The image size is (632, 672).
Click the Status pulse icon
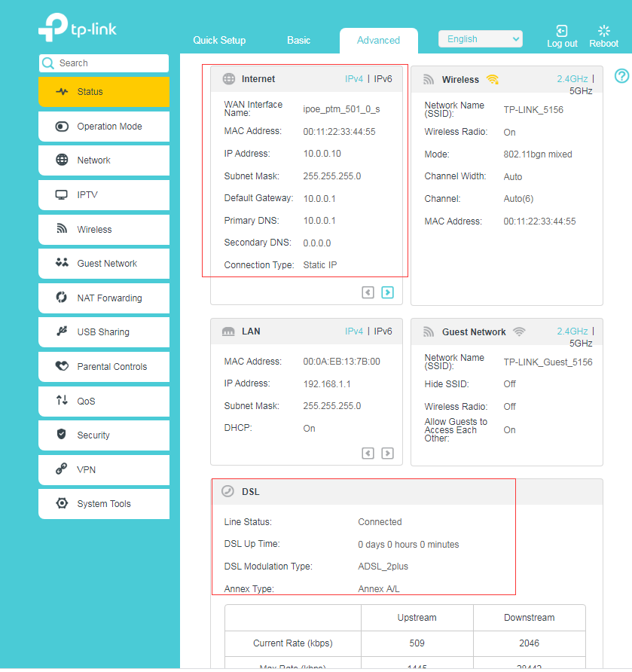62,91
